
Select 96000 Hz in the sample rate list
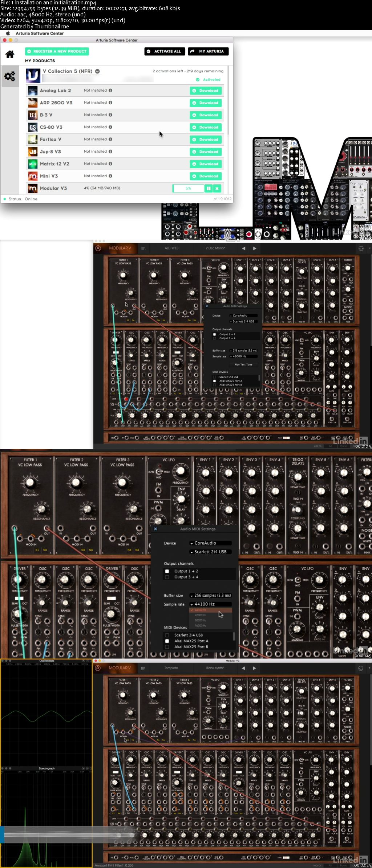pyautogui.click(x=211, y=625)
